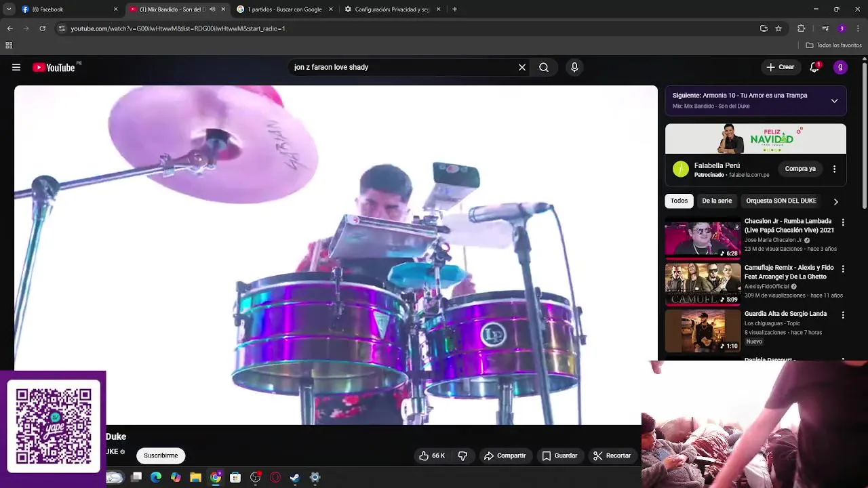The width and height of the screenshot is (868, 488).
Task: Open Todos los favoritos bookmarks folder
Action: coord(833,45)
